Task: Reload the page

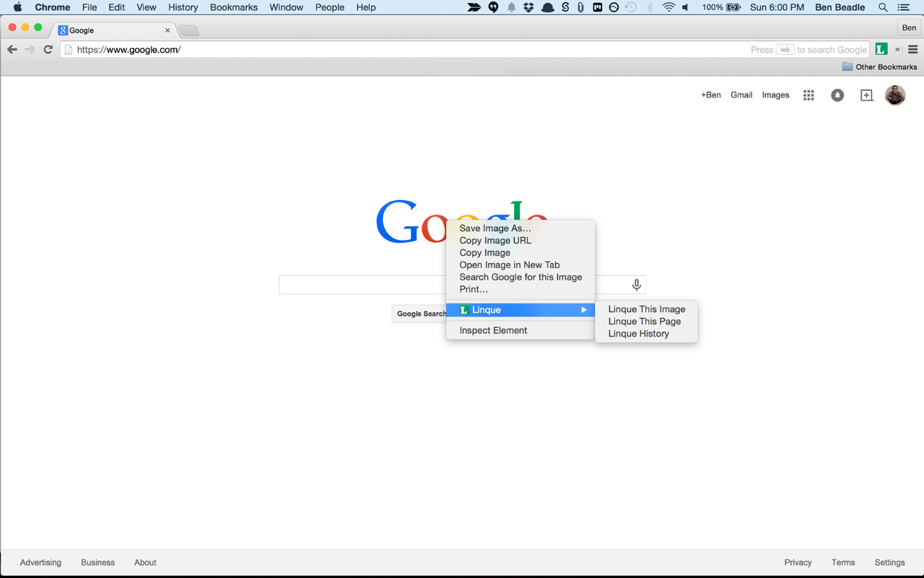Action: [x=48, y=49]
